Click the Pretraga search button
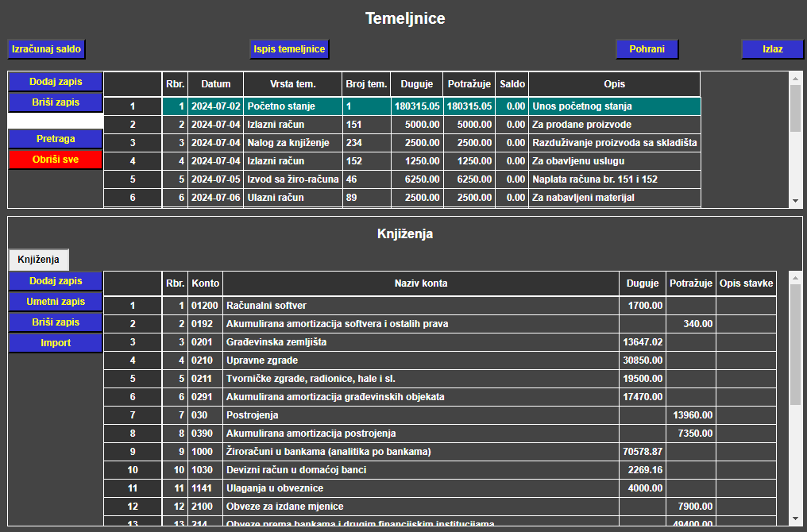 pyautogui.click(x=56, y=139)
